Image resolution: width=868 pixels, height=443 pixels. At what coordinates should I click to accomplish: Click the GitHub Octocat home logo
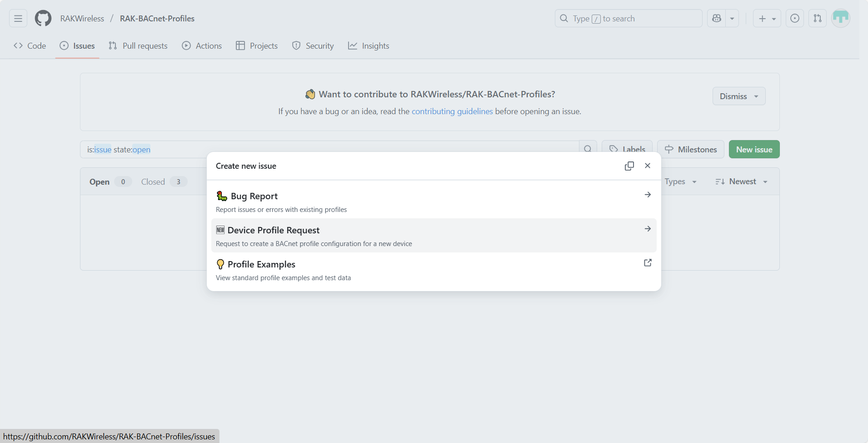(x=43, y=18)
